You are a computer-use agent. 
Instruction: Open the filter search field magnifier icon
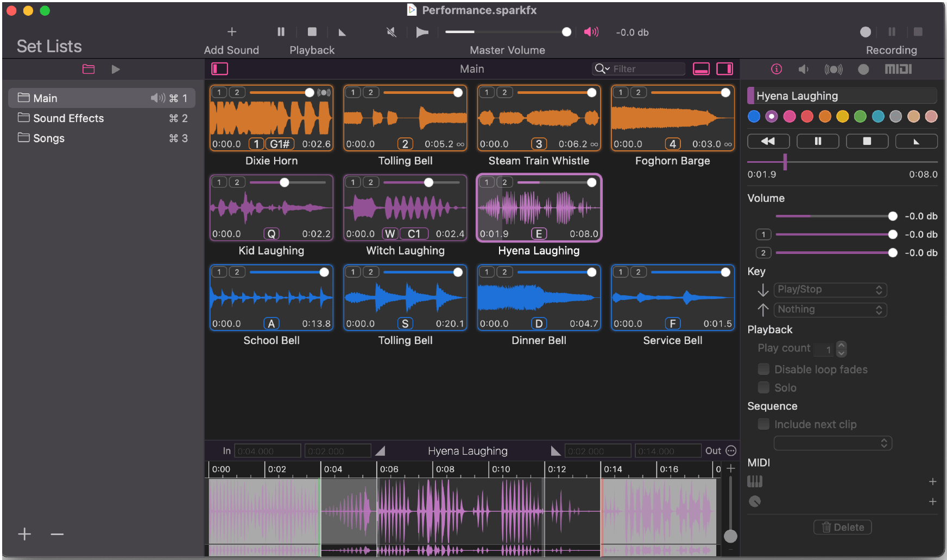point(601,69)
